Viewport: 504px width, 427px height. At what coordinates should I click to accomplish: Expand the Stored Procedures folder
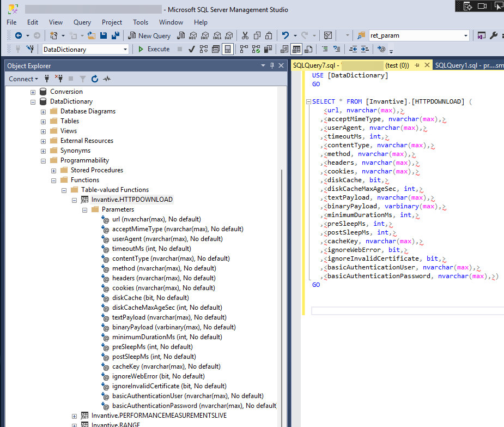point(54,171)
